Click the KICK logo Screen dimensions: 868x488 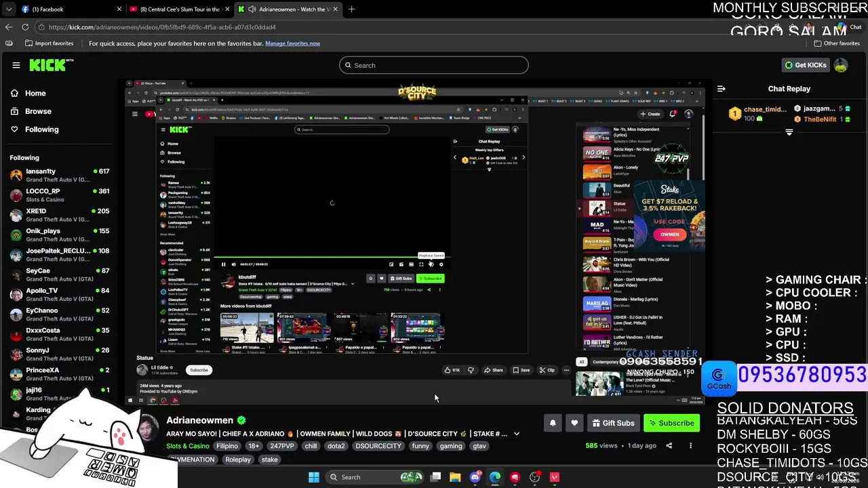(x=51, y=65)
